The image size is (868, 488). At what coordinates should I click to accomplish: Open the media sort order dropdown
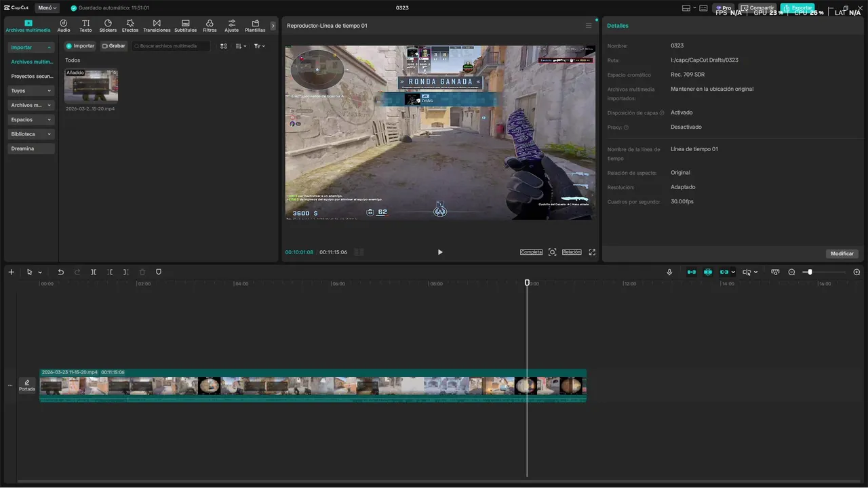(x=241, y=46)
